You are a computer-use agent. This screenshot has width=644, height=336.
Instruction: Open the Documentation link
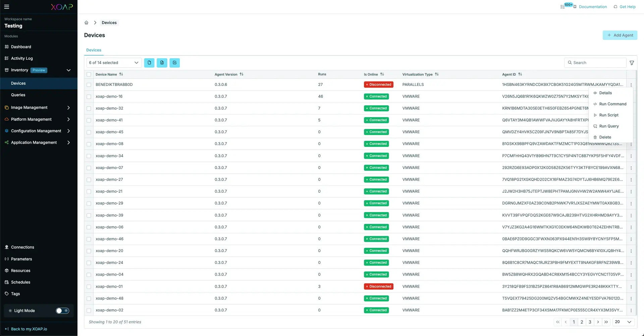coord(592,7)
